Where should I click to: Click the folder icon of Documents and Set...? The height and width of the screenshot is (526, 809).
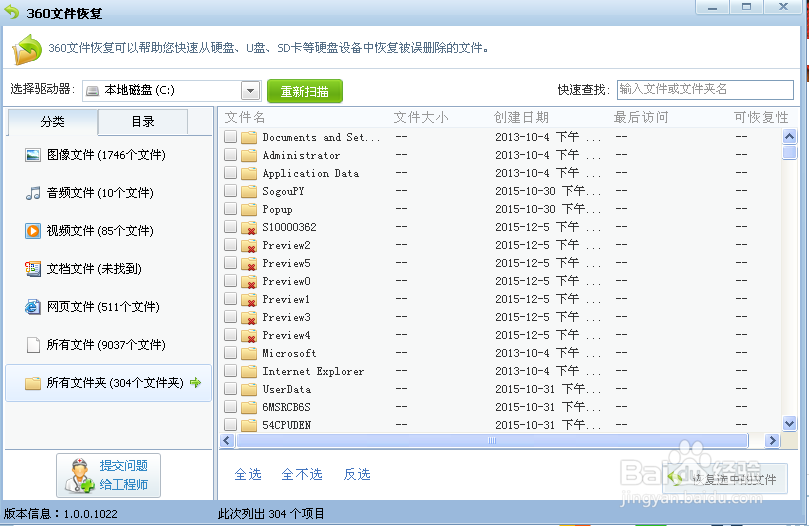(x=249, y=137)
